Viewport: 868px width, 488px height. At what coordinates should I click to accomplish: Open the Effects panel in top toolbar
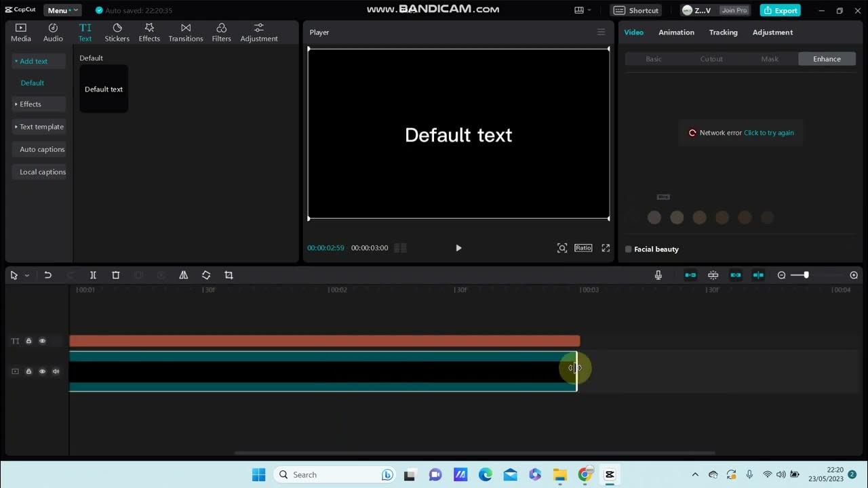click(149, 33)
